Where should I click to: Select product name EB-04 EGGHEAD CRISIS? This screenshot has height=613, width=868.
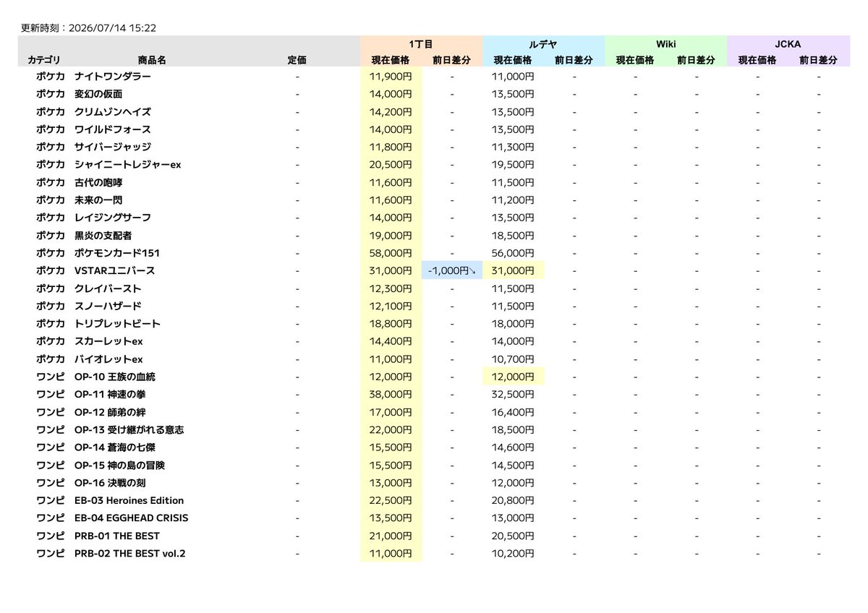[132, 518]
